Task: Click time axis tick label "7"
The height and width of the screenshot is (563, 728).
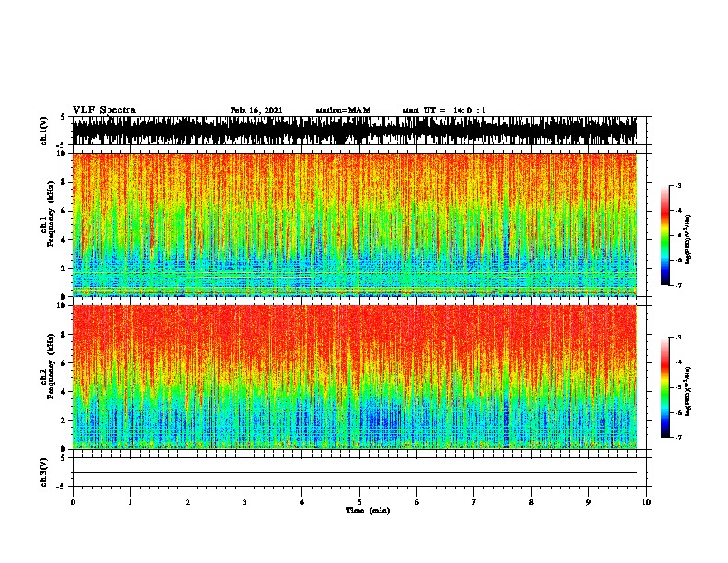Action: coord(474,501)
